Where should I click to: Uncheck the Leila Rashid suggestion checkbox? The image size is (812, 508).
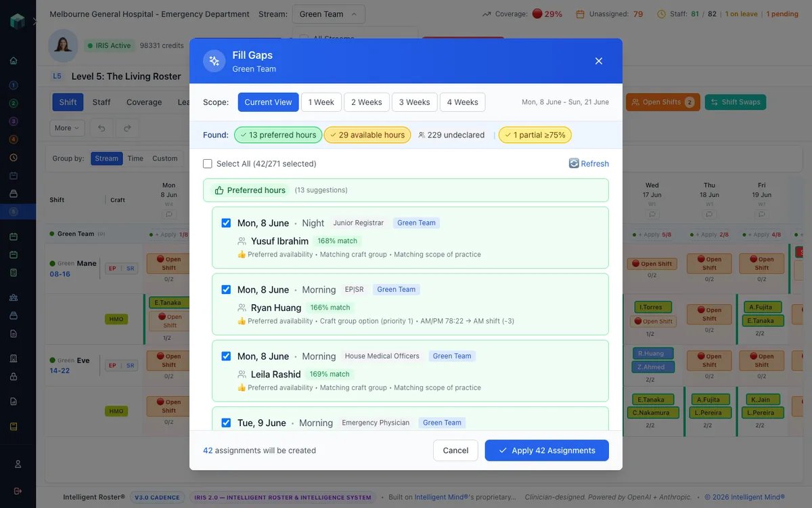226,356
